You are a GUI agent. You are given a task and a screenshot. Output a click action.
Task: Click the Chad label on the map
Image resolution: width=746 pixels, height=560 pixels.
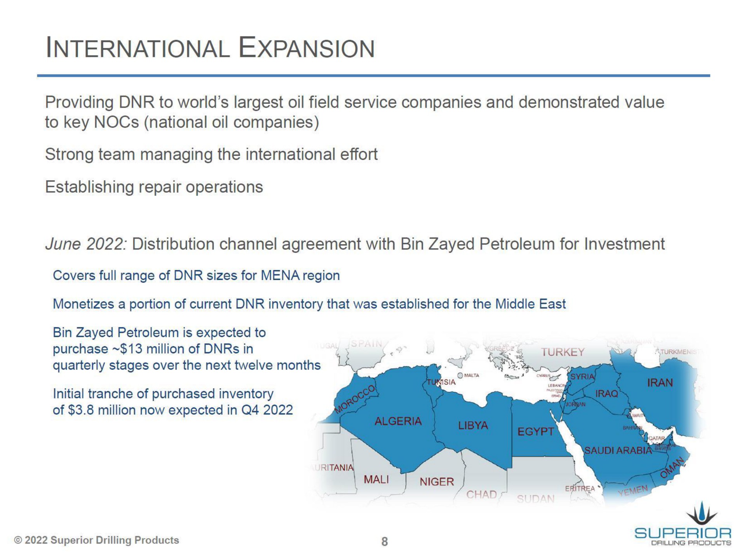click(481, 495)
